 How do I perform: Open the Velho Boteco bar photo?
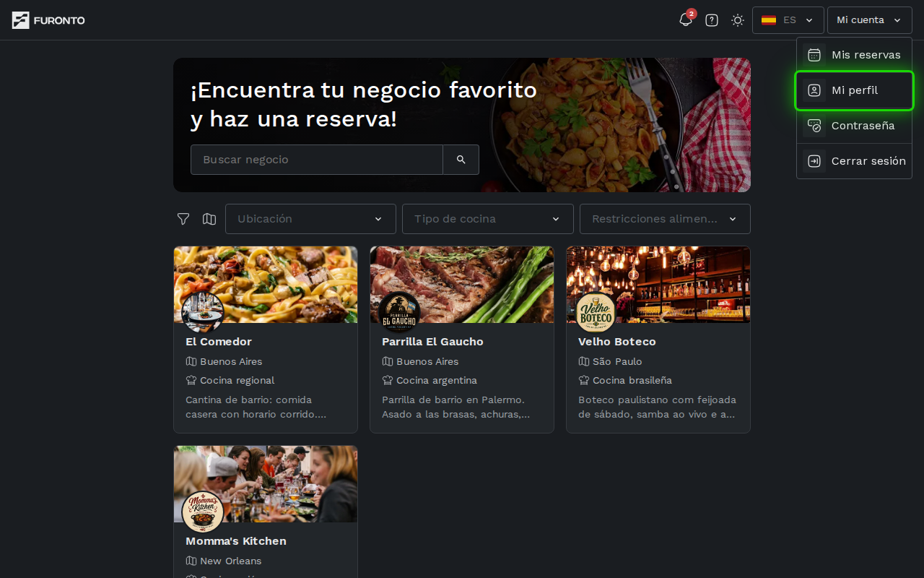click(658, 284)
